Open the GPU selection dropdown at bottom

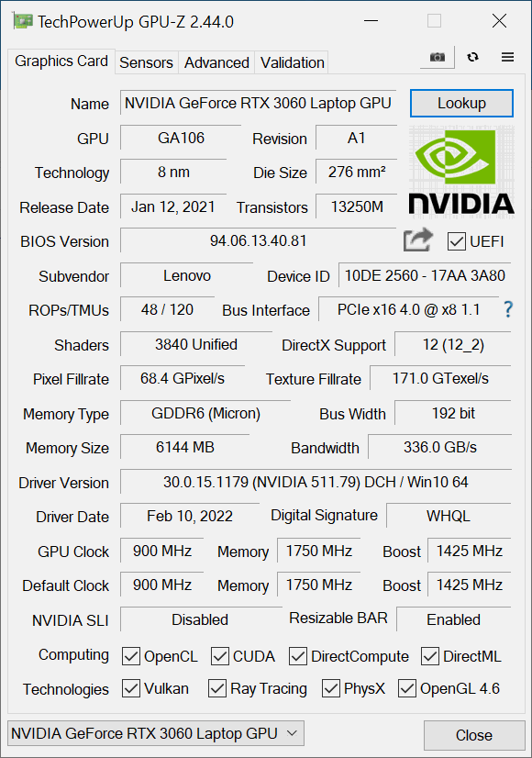point(156,733)
